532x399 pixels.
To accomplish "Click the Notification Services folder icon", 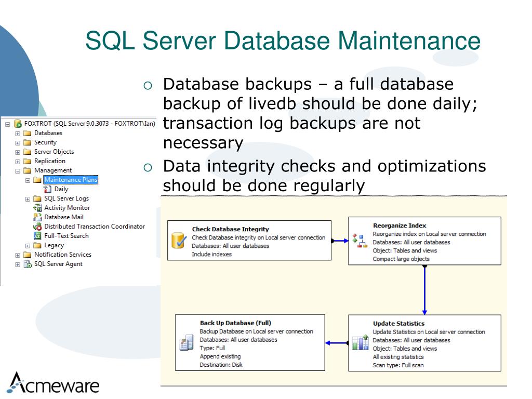I will click(28, 255).
